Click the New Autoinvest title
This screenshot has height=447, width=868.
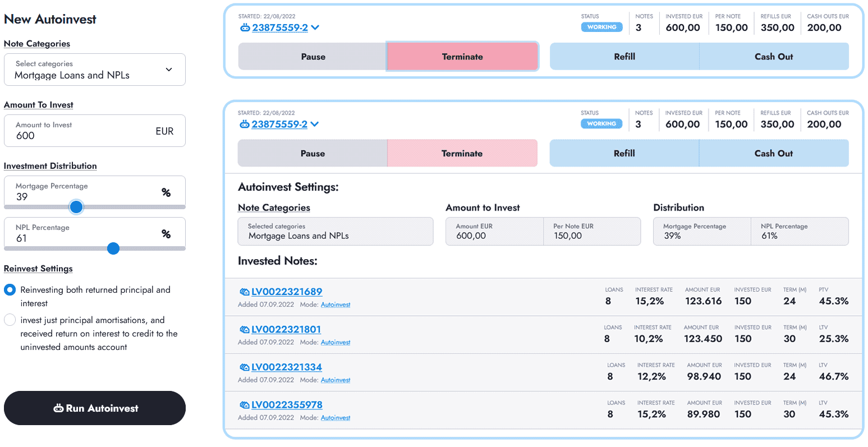point(50,19)
